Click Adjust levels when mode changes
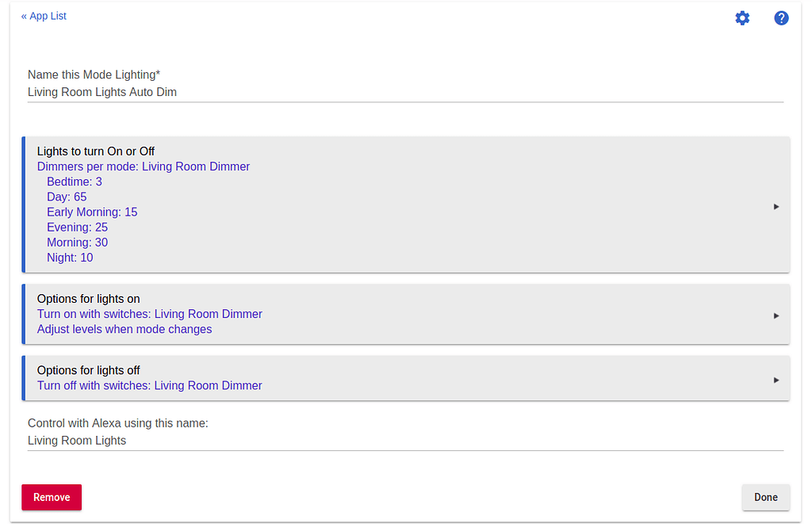The image size is (812, 524). pyautogui.click(x=124, y=329)
